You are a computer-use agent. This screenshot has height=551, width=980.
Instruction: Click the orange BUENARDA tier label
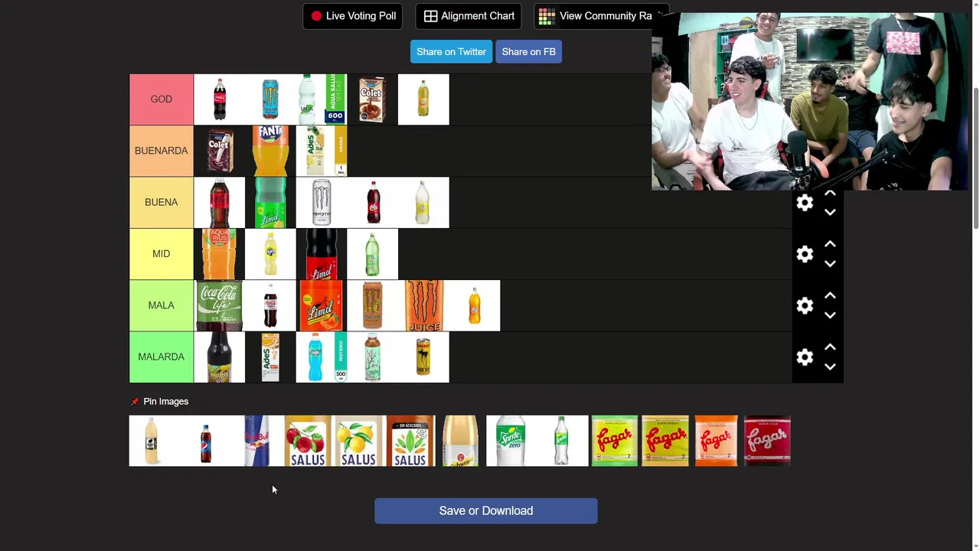pyautogui.click(x=162, y=151)
